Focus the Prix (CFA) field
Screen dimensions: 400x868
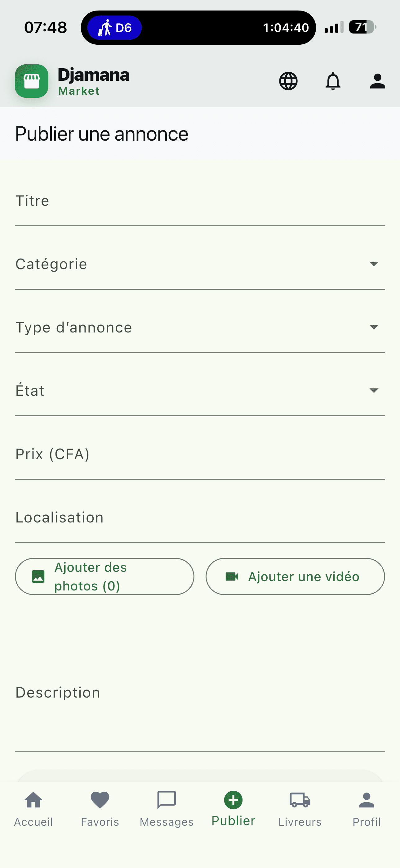click(200, 454)
